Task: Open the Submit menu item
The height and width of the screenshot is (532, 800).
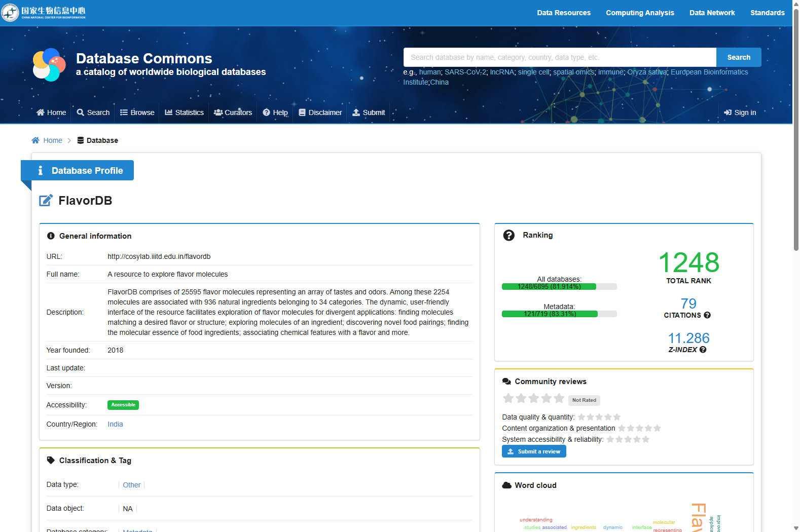Action: [x=369, y=112]
